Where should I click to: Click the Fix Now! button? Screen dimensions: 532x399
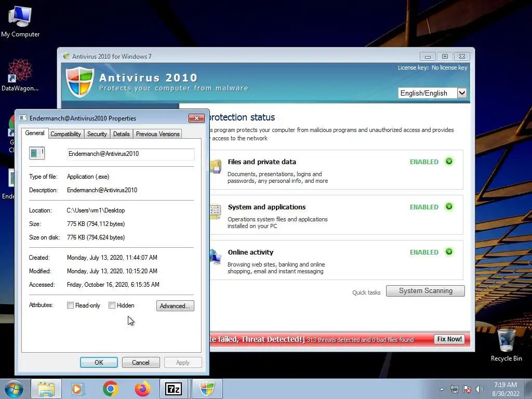[x=449, y=339]
